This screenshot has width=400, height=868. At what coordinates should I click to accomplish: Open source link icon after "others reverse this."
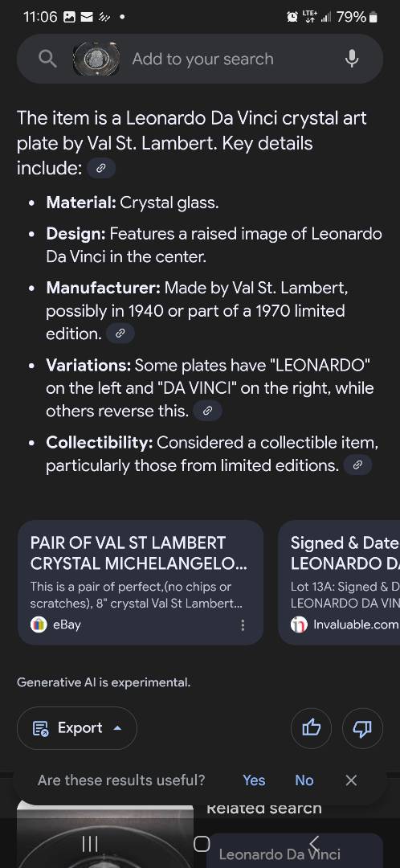click(208, 411)
